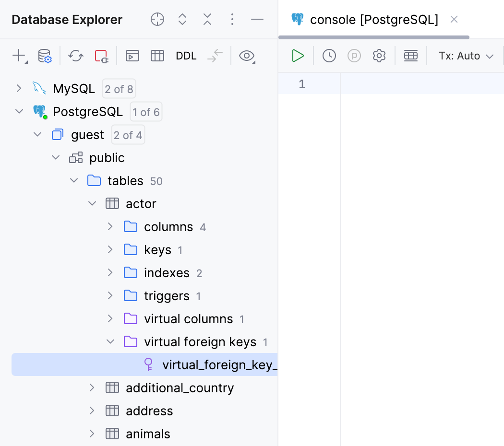Open data source properties
This screenshot has width=504, height=446.
(x=45, y=56)
